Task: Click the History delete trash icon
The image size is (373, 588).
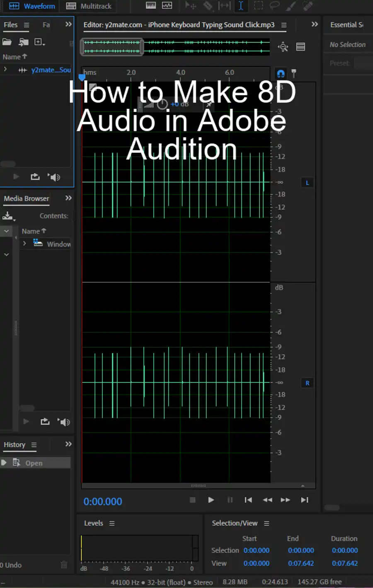Action: point(64,565)
